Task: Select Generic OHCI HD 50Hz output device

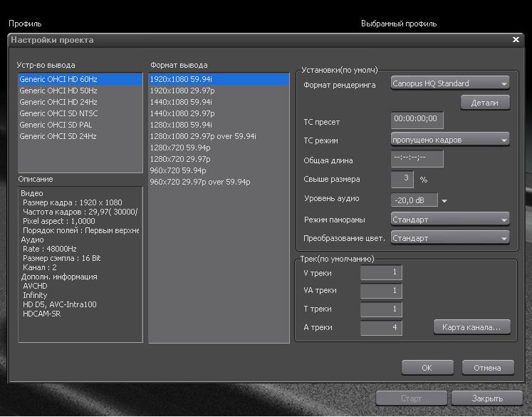Action: [58, 91]
